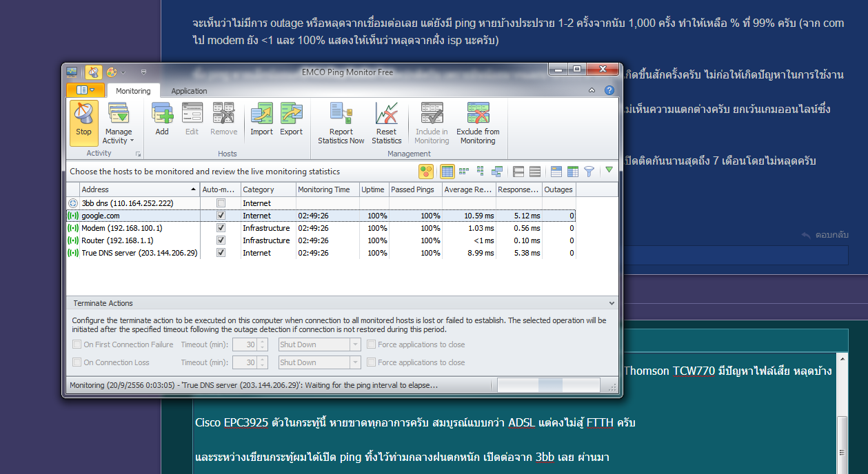Uncheck auto-monitoring for True DNS server

[x=221, y=253]
